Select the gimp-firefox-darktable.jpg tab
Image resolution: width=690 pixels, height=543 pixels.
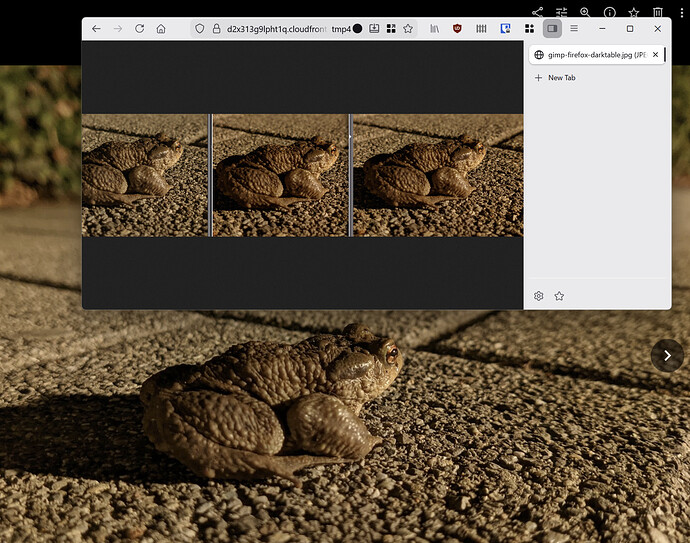click(x=590, y=55)
